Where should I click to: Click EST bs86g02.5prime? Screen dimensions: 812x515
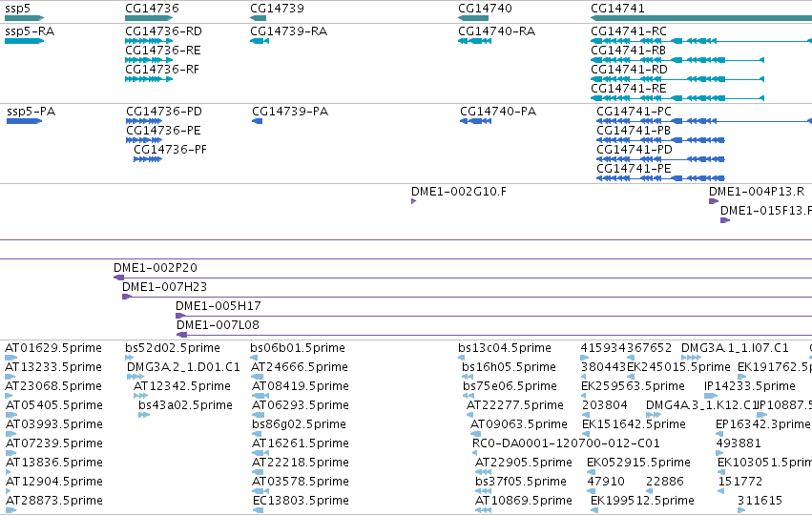(x=299, y=424)
